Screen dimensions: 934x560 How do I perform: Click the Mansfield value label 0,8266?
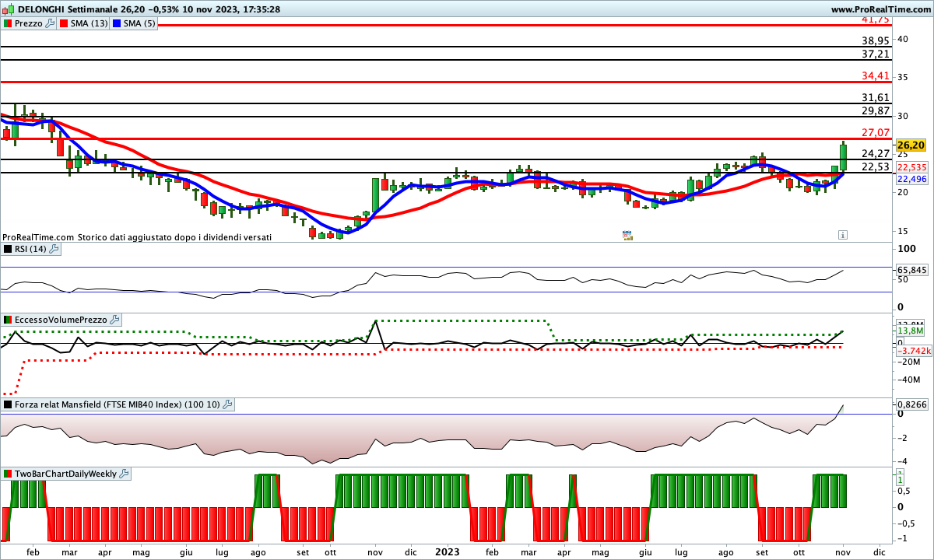coord(911,405)
